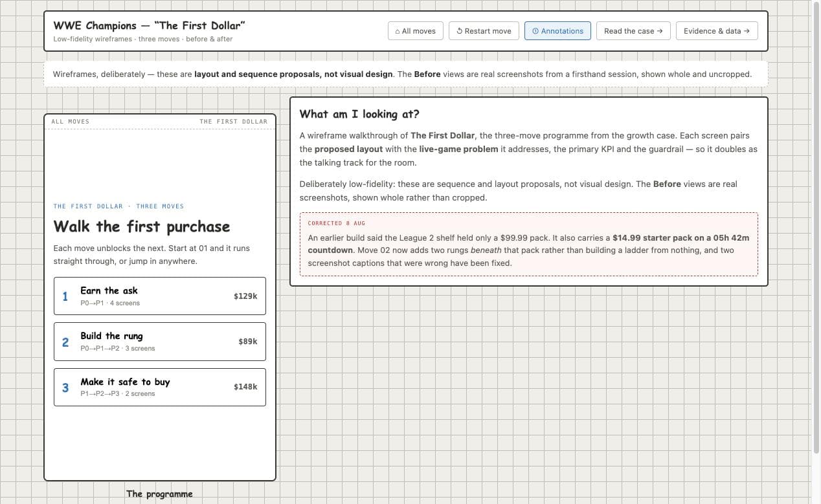This screenshot has height=504, width=821.
Task: Click THE FIRST DOLLAR label in phone header
Action: 233,122
